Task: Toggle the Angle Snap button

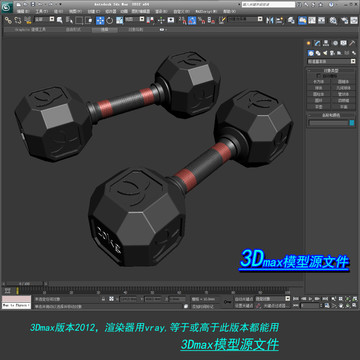Action: 192,20
